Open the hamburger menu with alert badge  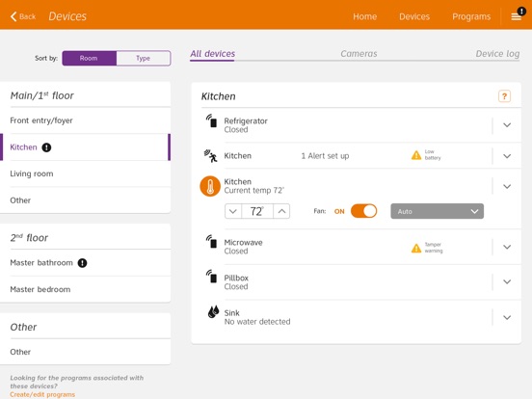pyautogui.click(x=517, y=16)
